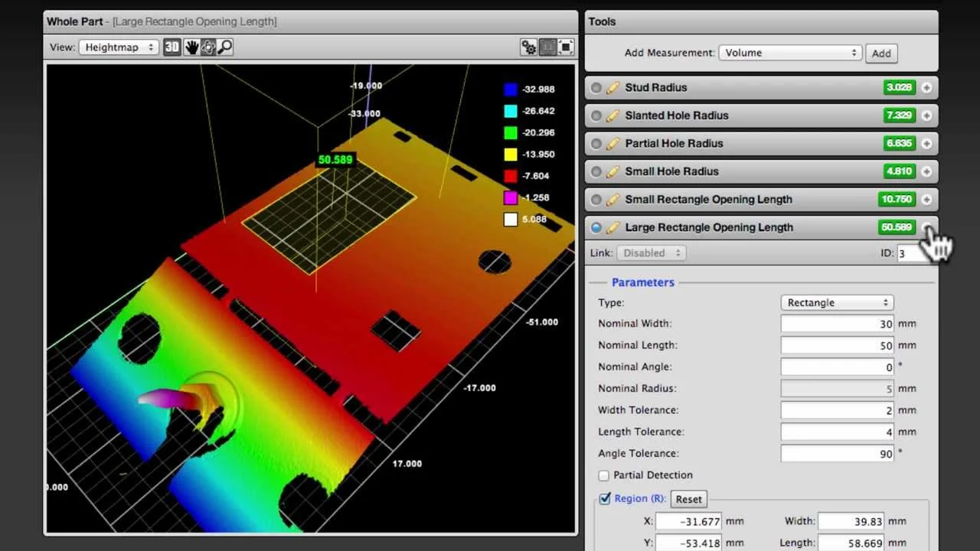The height and width of the screenshot is (551, 980).
Task: Select the Pan hand tool
Action: [192, 47]
